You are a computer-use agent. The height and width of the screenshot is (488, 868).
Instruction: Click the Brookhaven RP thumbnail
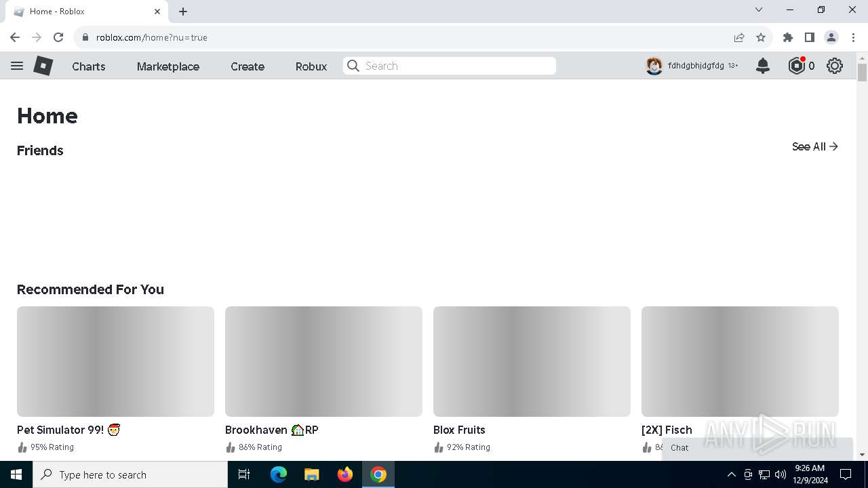pos(323,361)
